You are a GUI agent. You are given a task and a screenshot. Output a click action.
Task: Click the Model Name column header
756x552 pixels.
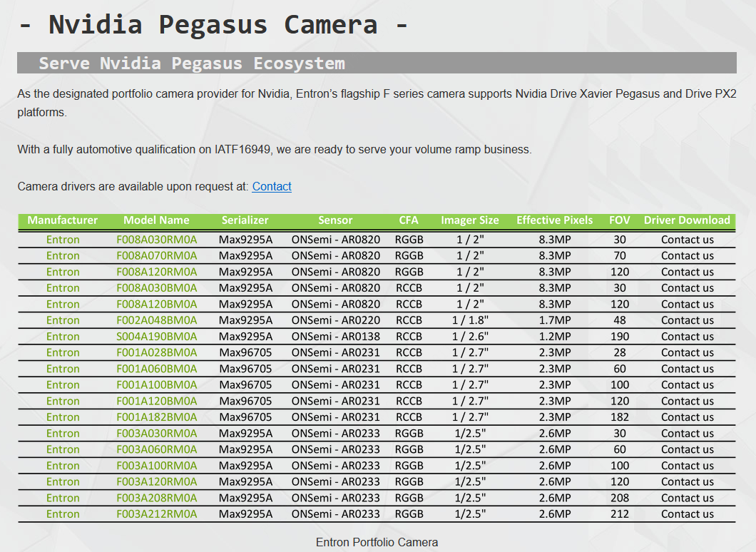pyautogui.click(x=156, y=220)
